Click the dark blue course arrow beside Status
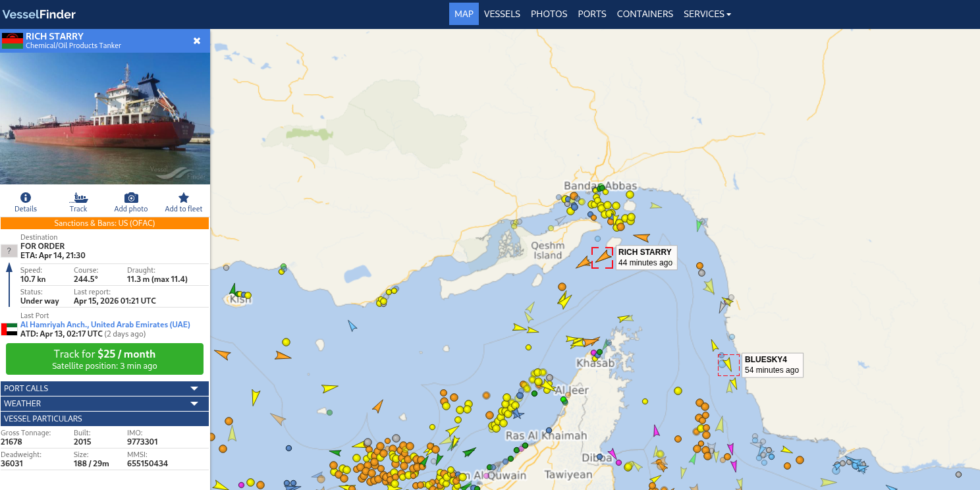 [9, 284]
